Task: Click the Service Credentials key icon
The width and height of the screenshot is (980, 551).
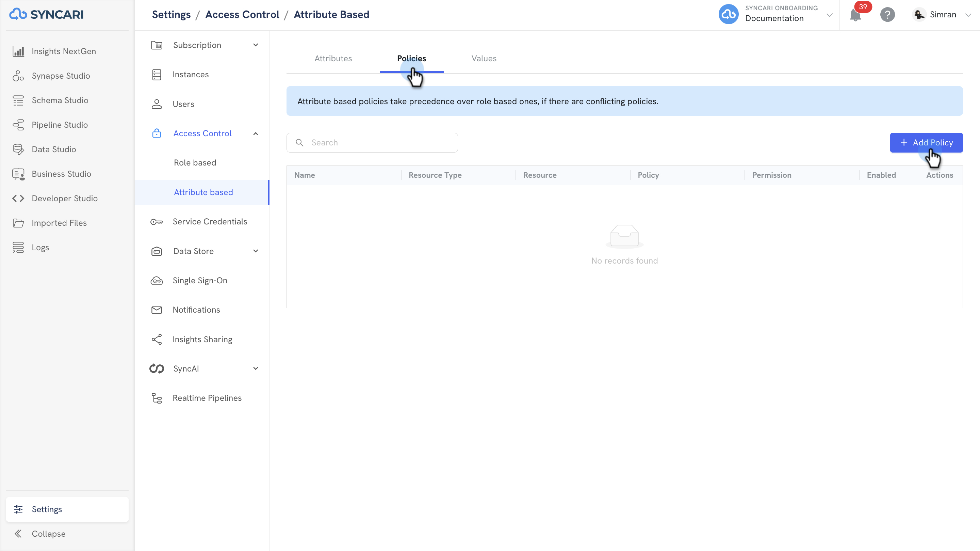Action: [x=157, y=222]
